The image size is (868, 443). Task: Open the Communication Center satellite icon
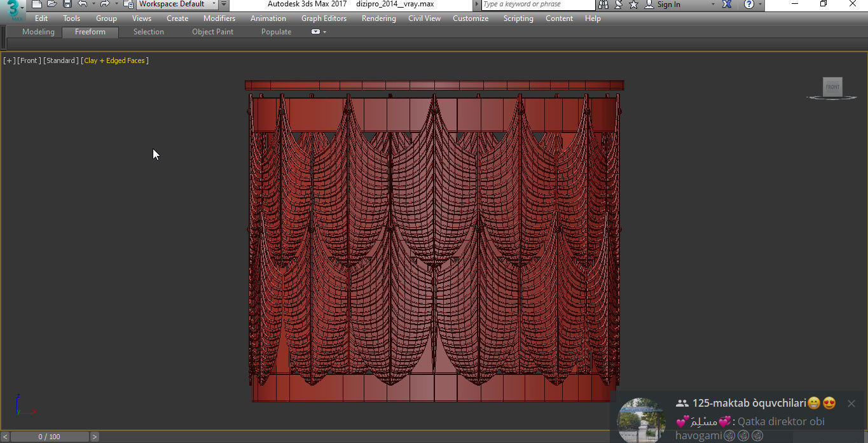tap(619, 4)
